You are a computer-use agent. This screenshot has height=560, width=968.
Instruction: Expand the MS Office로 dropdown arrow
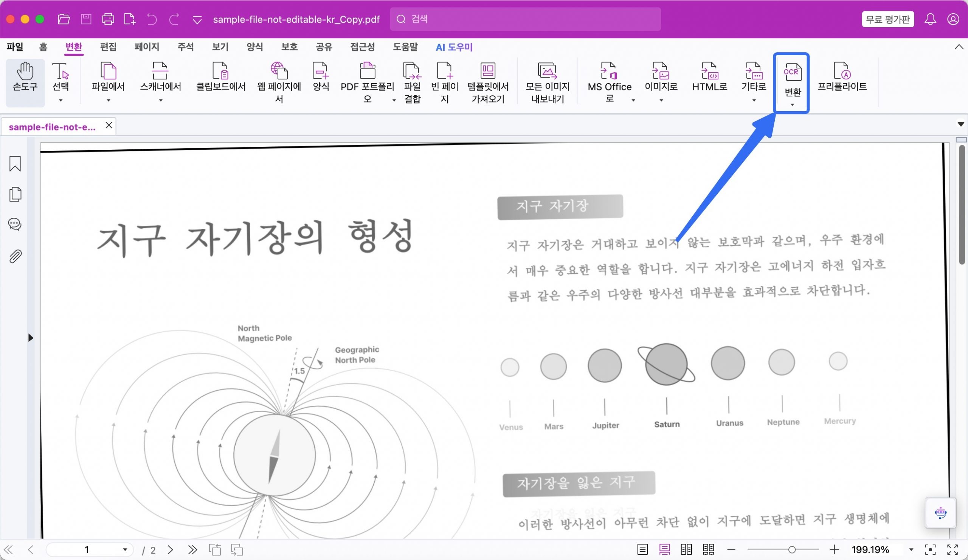[x=633, y=100]
